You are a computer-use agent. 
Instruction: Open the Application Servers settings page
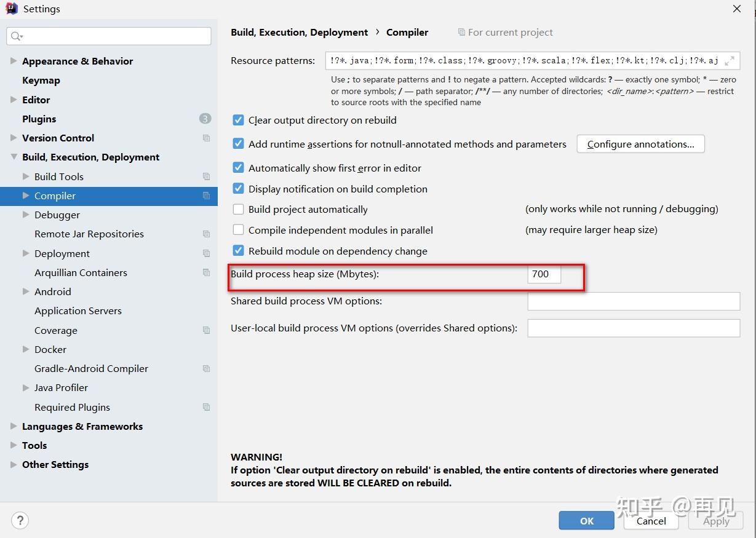(78, 311)
